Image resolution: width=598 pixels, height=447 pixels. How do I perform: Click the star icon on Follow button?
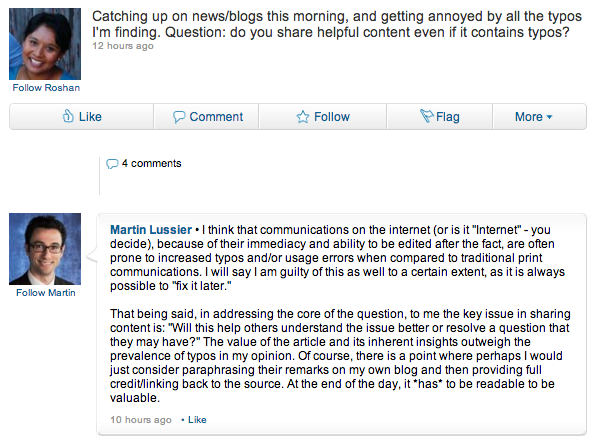pyautogui.click(x=303, y=117)
